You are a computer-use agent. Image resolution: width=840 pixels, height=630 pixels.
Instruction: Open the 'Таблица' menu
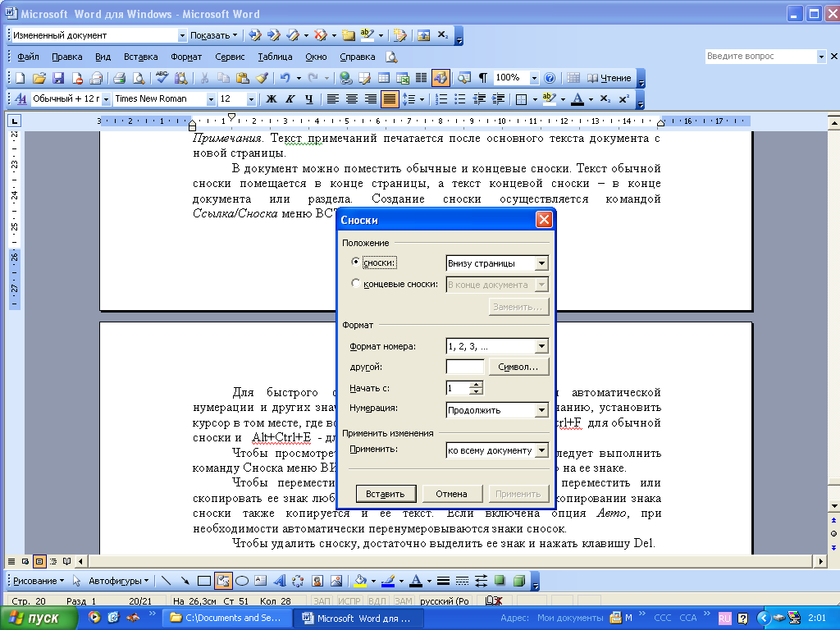pos(275,57)
